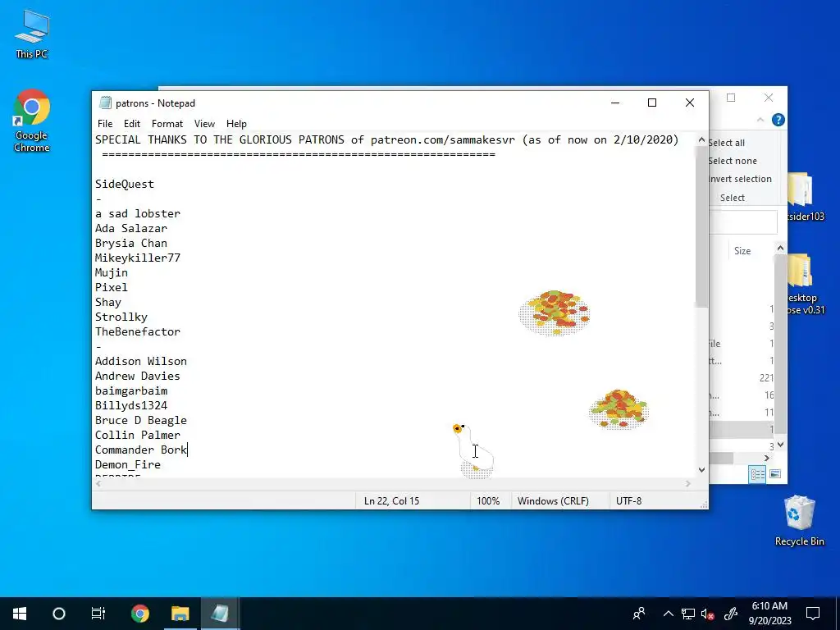
Task: Open the notification center icon
Action: [x=813, y=614]
